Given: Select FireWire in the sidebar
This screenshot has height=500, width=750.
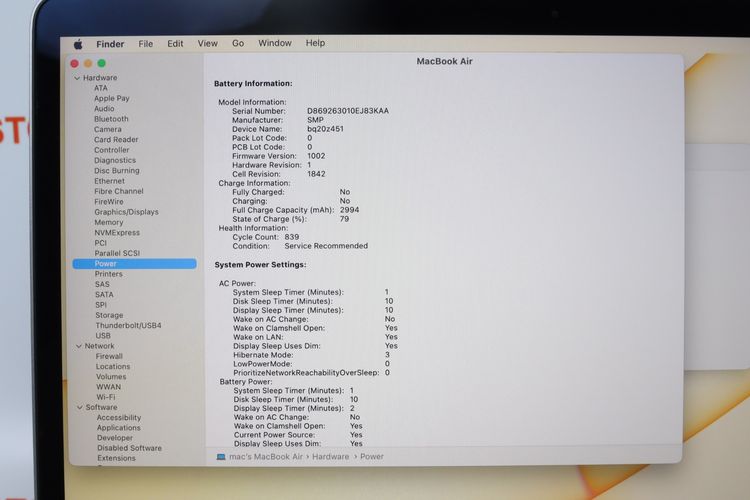Looking at the screenshot, I should click(109, 202).
